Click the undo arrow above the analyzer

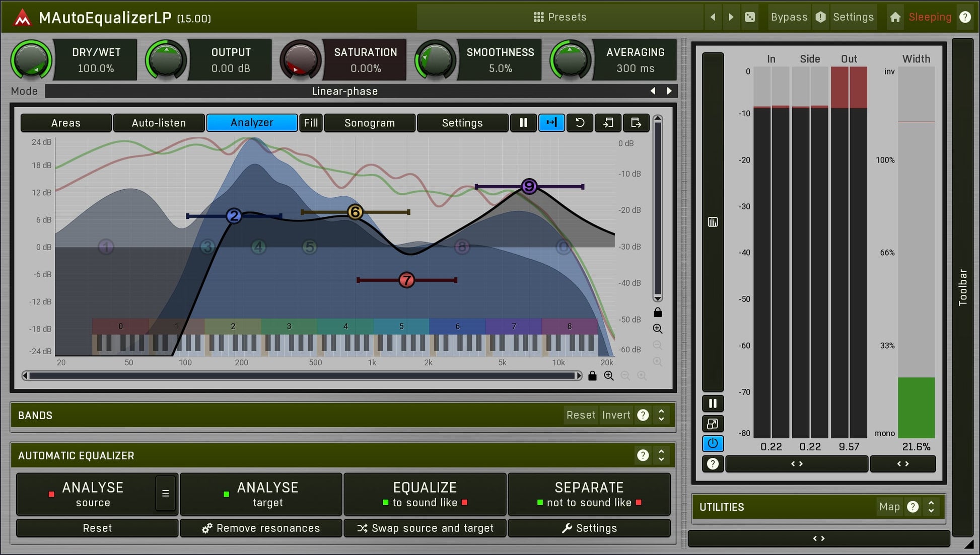[580, 123]
